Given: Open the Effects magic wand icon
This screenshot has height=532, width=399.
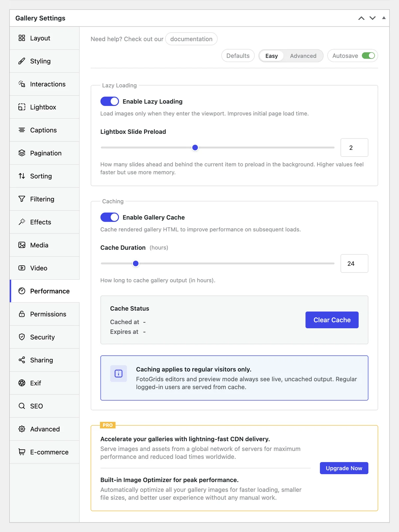Looking at the screenshot, I should tap(22, 222).
